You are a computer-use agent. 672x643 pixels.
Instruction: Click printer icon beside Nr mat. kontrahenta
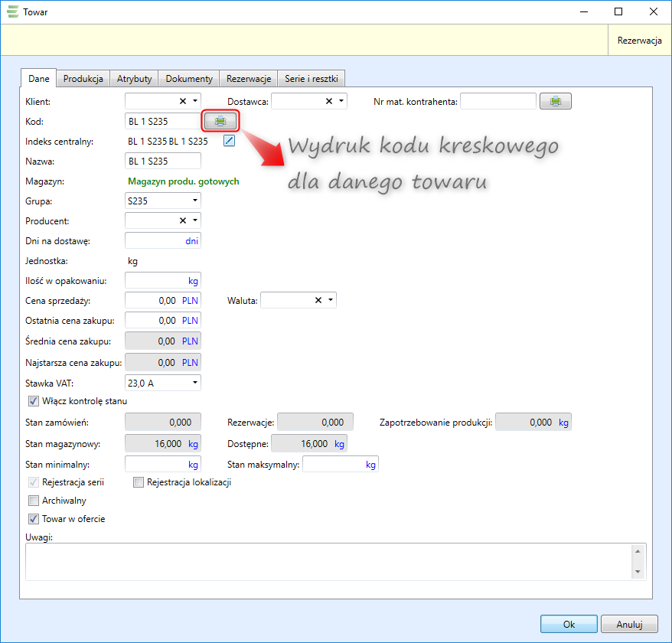tap(556, 101)
